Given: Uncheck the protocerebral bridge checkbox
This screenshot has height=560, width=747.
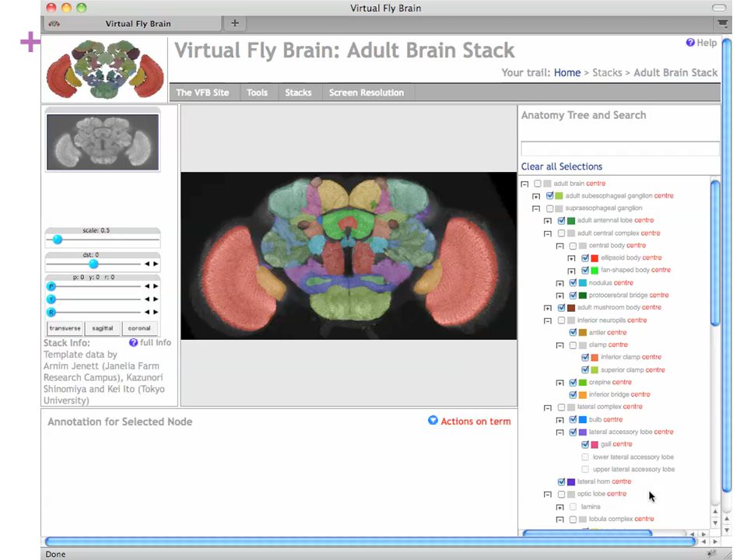Looking at the screenshot, I should pos(573,296).
